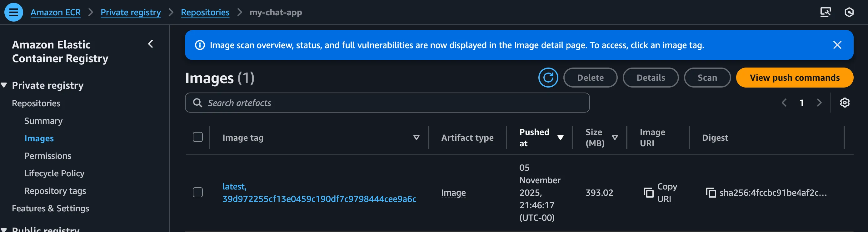Sort by Size (MB) column arrow
This screenshot has width=868, height=232.
pos(615,138)
